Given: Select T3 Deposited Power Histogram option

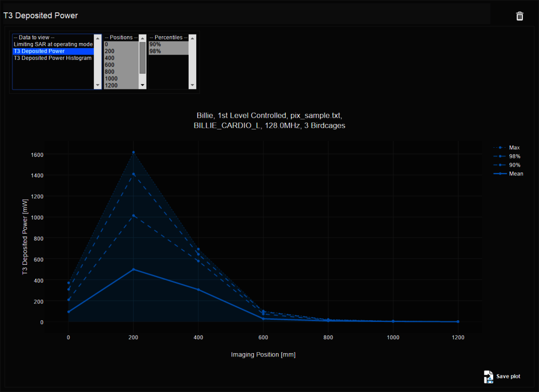Looking at the screenshot, I should pyautogui.click(x=52, y=58).
